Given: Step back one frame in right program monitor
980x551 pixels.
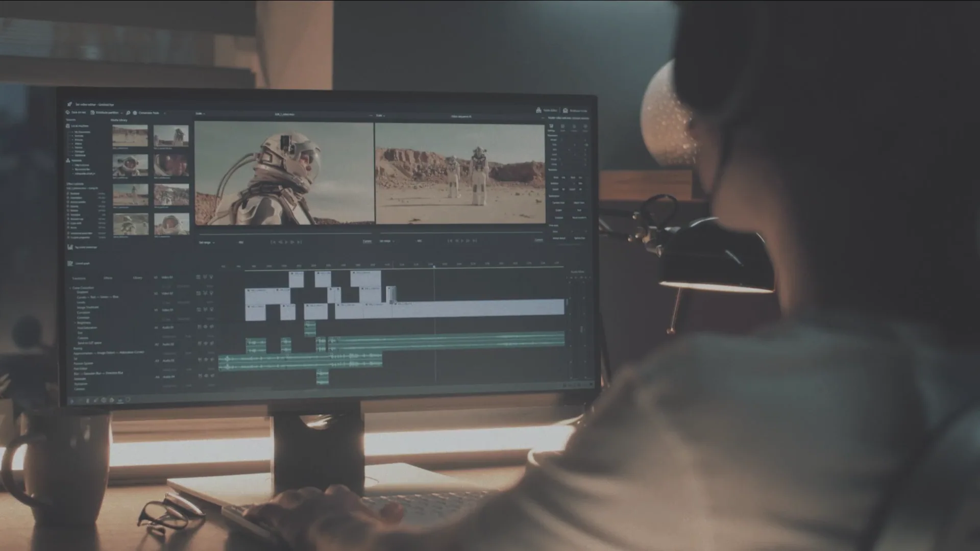Looking at the screenshot, I should (x=457, y=240).
